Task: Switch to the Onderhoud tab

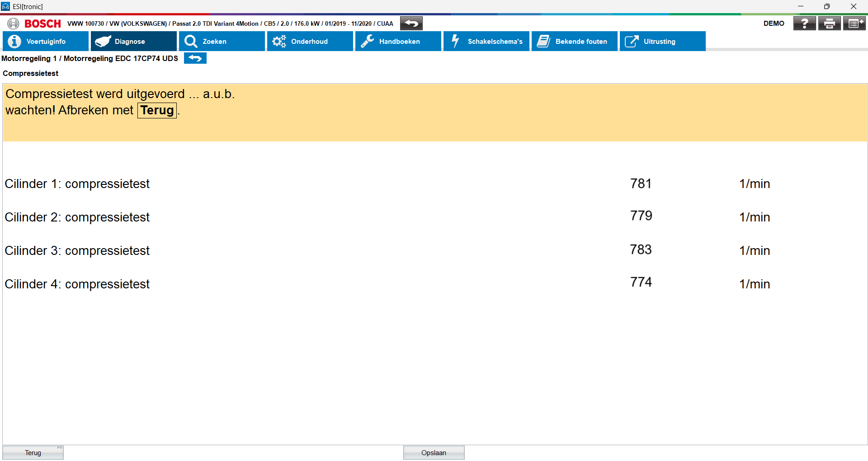Action: click(x=310, y=42)
